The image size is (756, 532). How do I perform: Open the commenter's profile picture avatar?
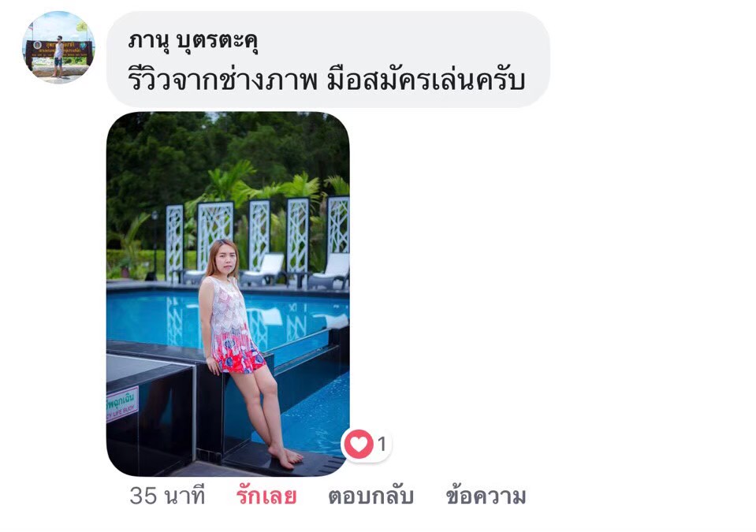coord(59,47)
